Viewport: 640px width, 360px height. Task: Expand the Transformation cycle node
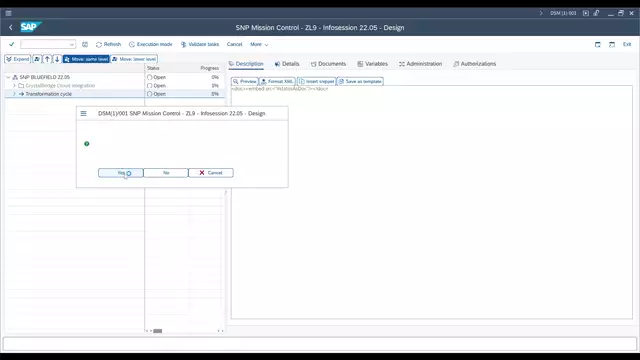point(14,94)
